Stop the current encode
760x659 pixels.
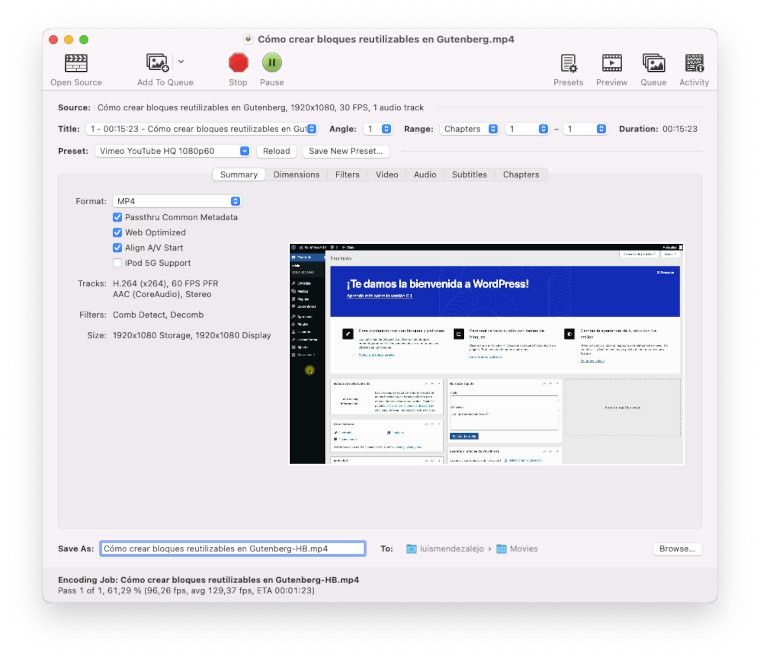[238, 63]
